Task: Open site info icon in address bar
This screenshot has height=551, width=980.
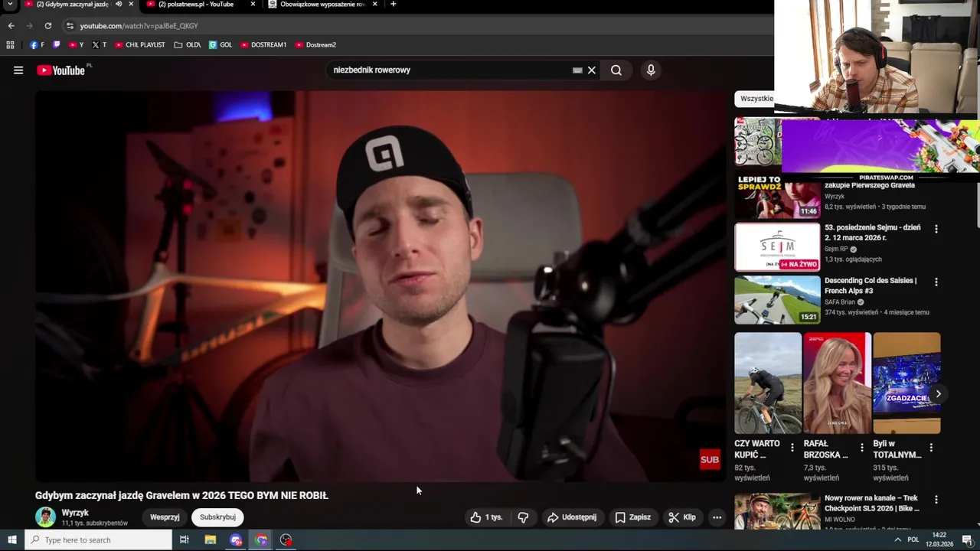Action: pos(70,25)
